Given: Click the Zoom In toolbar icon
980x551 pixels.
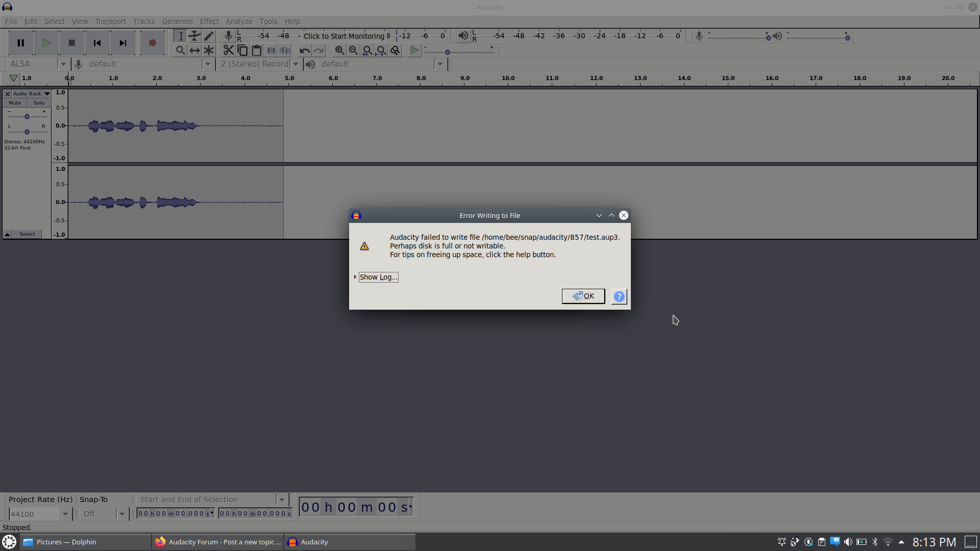Looking at the screenshot, I should coord(339,50).
